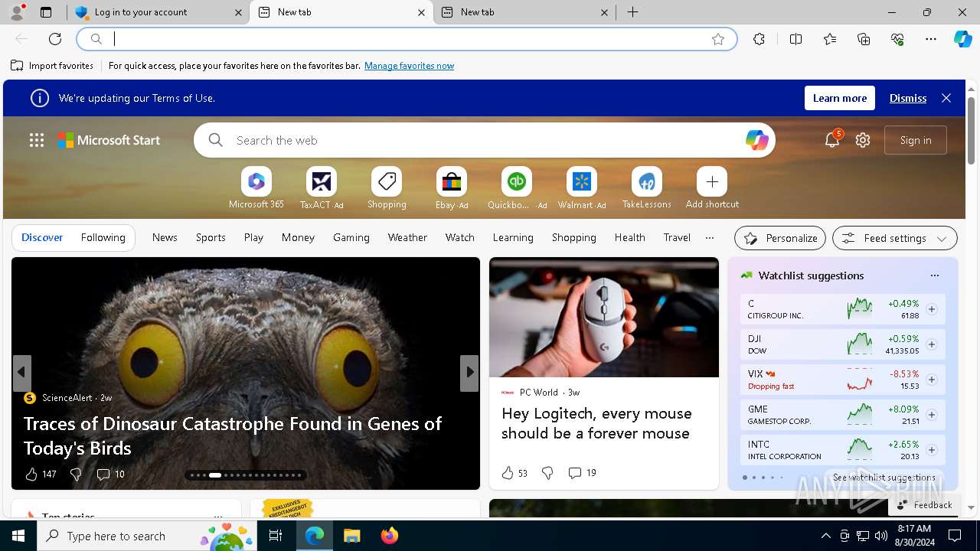
Task: Open Browser essentials heart icon
Action: click(x=897, y=39)
